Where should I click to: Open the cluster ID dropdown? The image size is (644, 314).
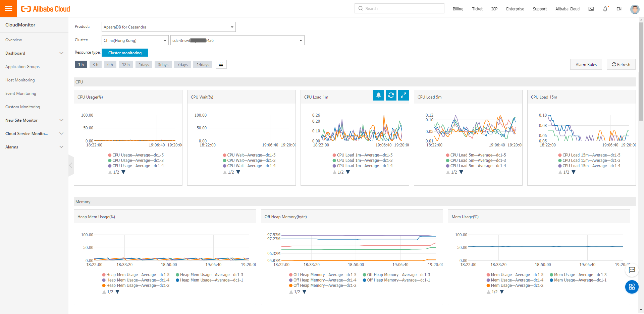pyautogui.click(x=237, y=40)
